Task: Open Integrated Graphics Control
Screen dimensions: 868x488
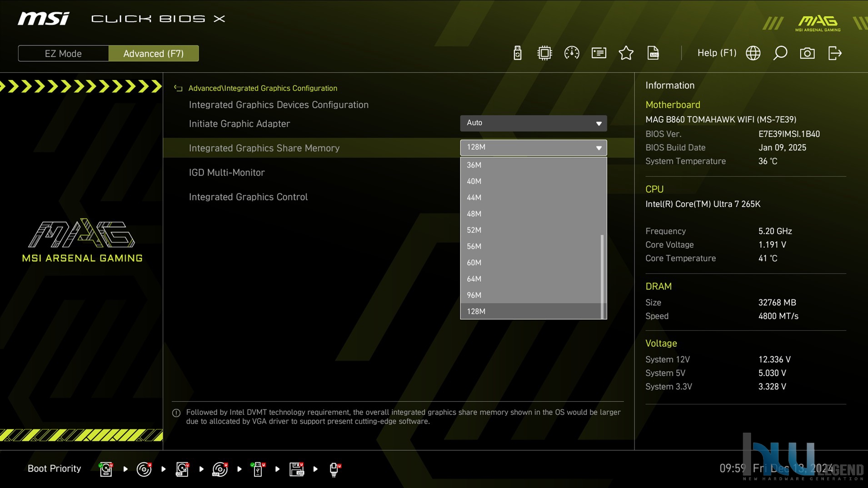Action: pyautogui.click(x=248, y=197)
